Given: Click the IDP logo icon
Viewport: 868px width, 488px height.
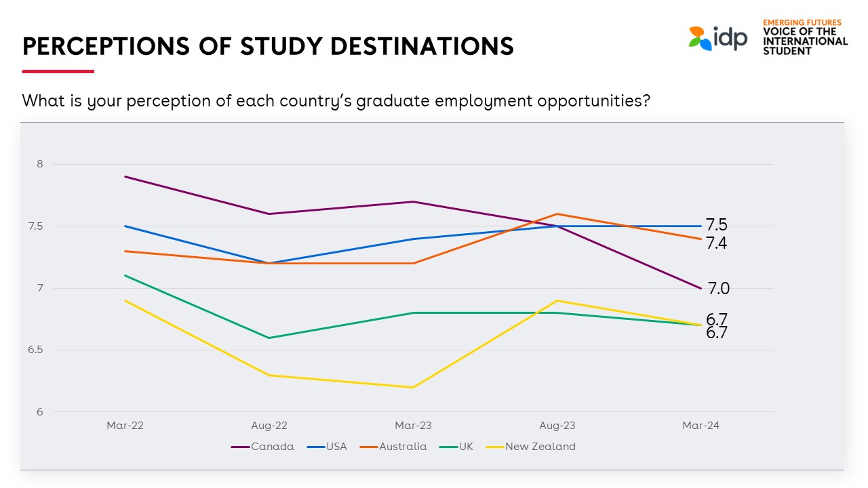Looking at the screenshot, I should pyautogui.click(x=701, y=38).
